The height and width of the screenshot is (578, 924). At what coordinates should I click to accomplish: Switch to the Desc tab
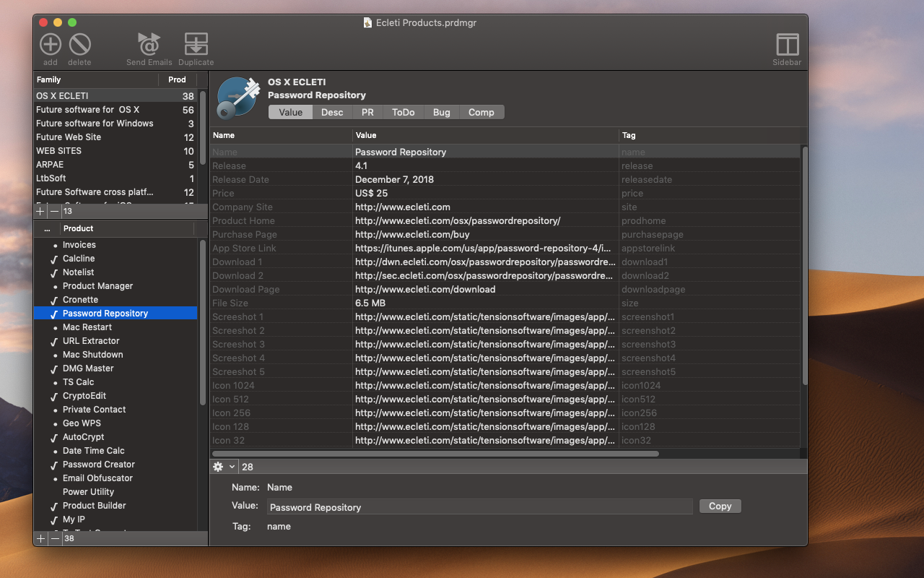pyautogui.click(x=332, y=112)
